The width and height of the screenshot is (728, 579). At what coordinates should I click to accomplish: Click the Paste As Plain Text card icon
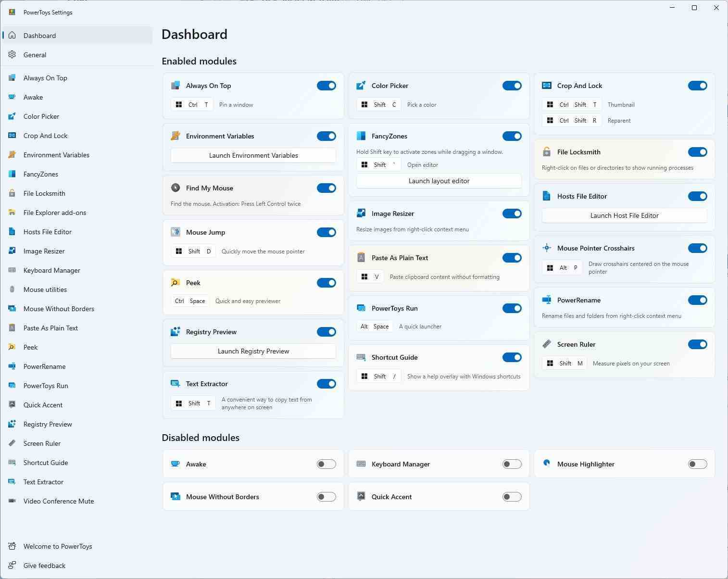pos(361,258)
